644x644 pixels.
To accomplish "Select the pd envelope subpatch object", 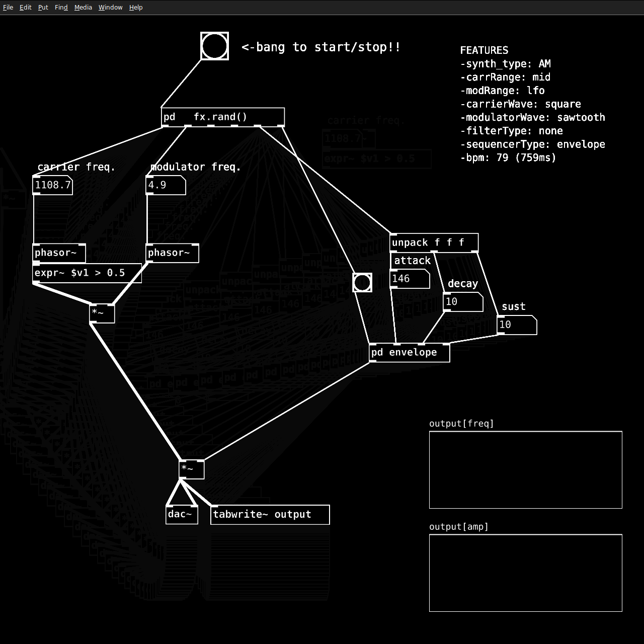I will pyautogui.click(x=410, y=353).
